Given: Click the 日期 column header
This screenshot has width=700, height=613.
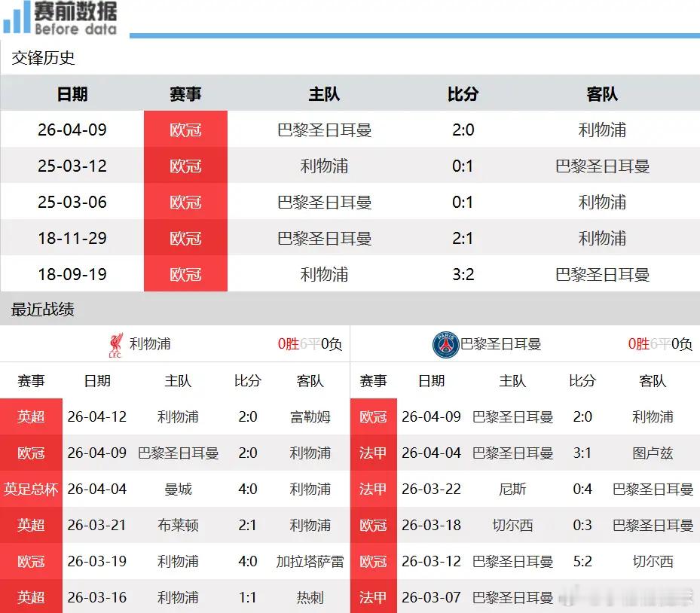Looking at the screenshot, I should point(72,94).
